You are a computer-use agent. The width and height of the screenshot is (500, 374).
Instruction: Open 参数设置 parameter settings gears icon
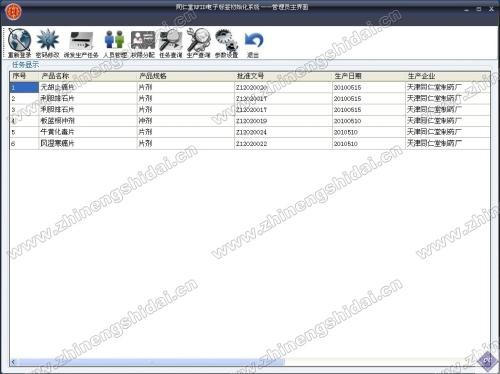point(226,43)
